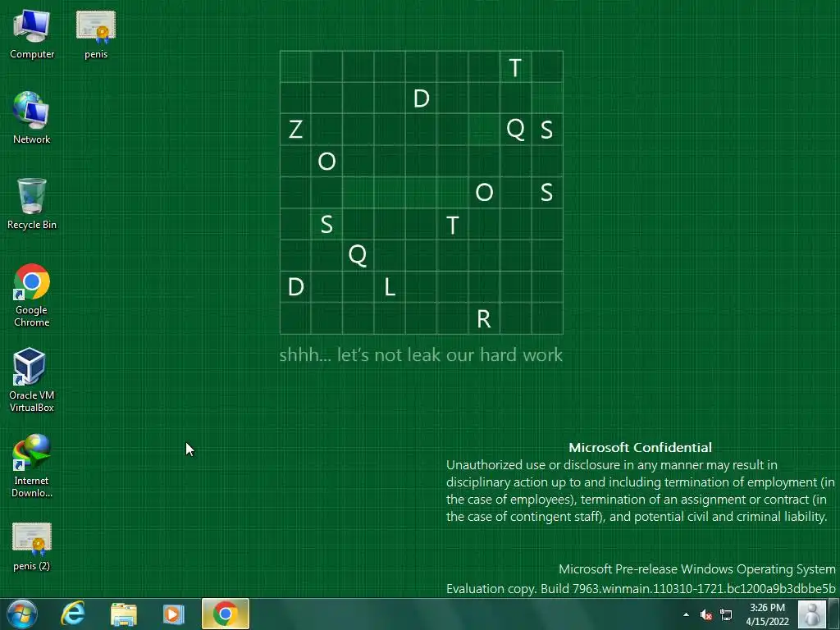
Task: Select the certificate file named "penis (2)"
Action: [x=32, y=546]
